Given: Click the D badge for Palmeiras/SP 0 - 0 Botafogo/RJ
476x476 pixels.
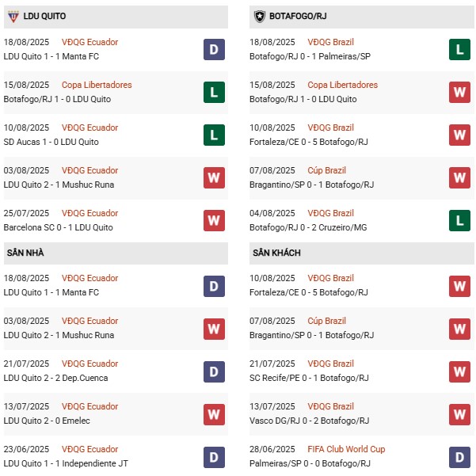Looking at the screenshot, I should [x=460, y=456].
